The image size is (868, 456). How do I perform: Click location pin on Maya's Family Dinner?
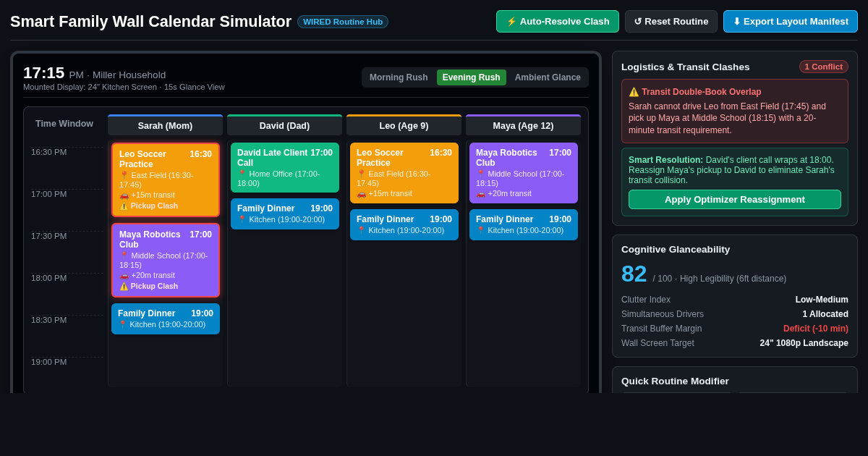(x=480, y=230)
